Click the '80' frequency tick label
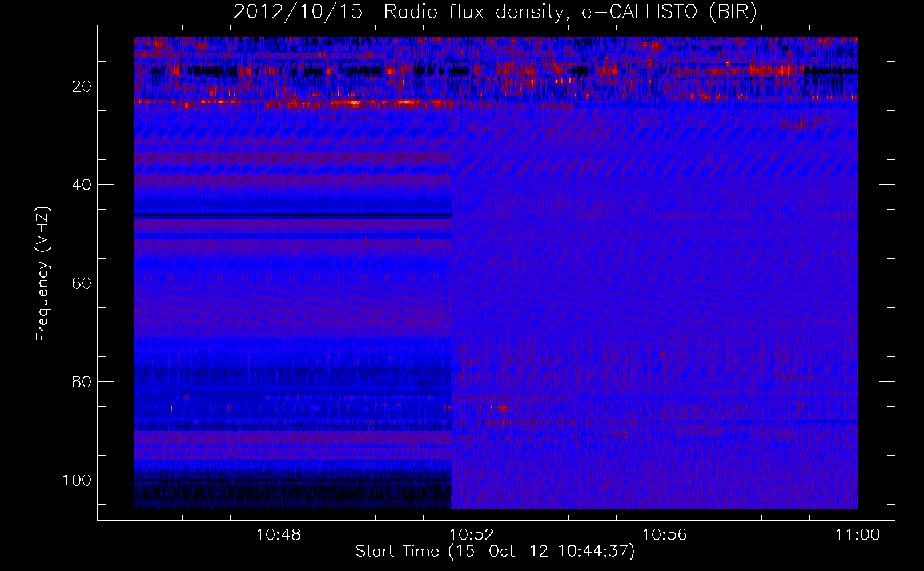 click(82, 382)
